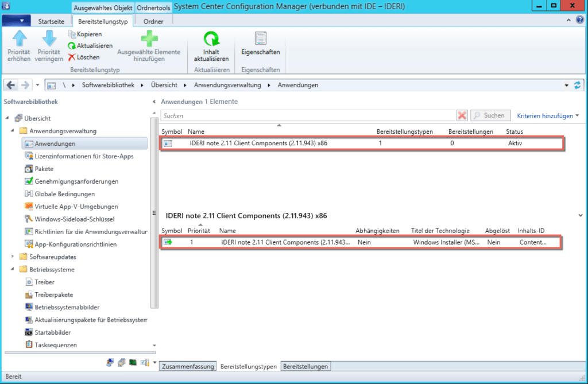Click the Virtuelle App-V-Umgebungen icon
This screenshot has height=384, width=588.
point(29,206)
